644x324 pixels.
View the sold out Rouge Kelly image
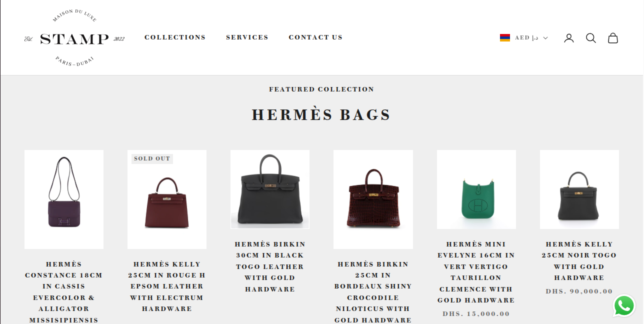pos(167,199)
